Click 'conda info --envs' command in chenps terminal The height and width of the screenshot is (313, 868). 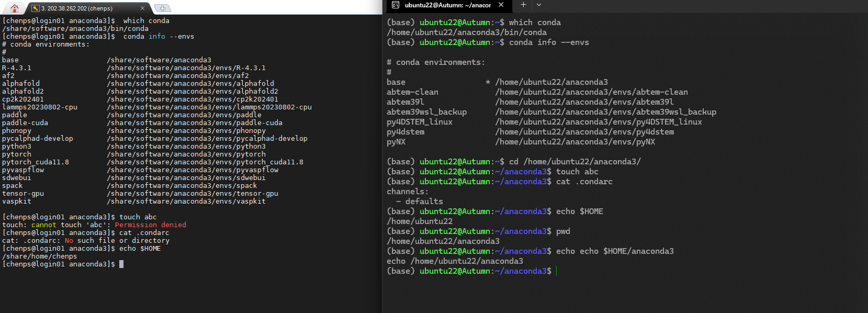[159, 37]
